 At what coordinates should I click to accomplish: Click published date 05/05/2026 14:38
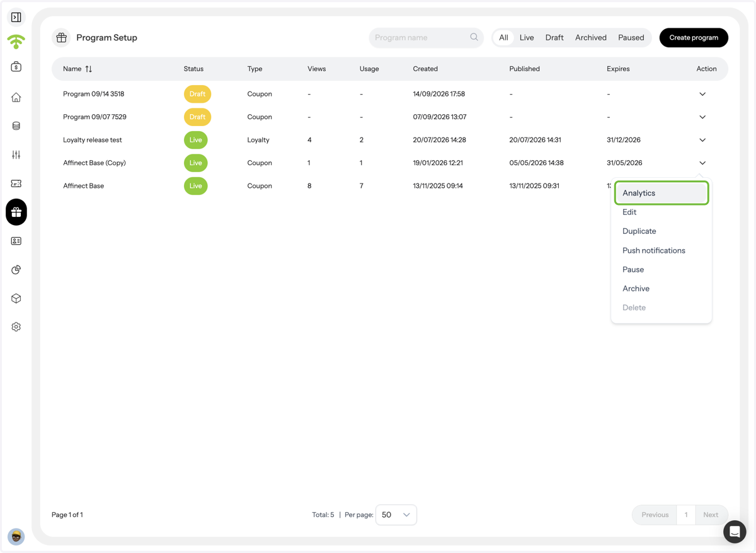click(x=537, y=163)
